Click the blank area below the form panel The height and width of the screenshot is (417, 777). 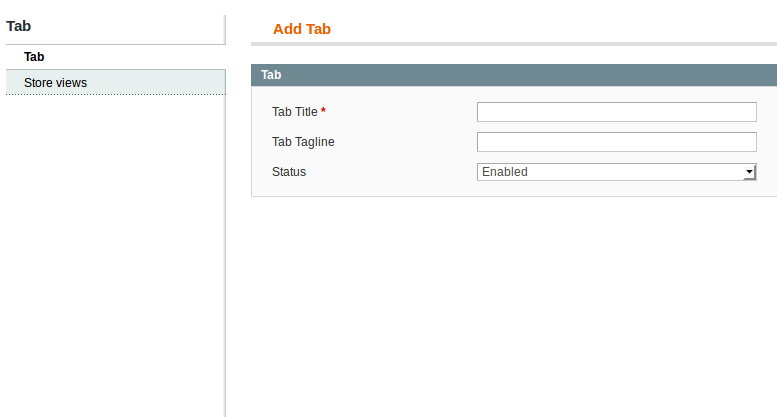click(514, 307)
